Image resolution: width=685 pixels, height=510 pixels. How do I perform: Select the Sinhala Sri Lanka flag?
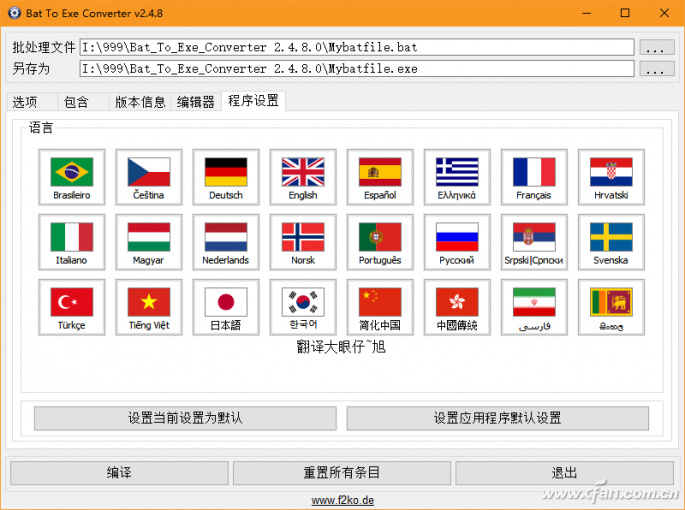[611, 307]
